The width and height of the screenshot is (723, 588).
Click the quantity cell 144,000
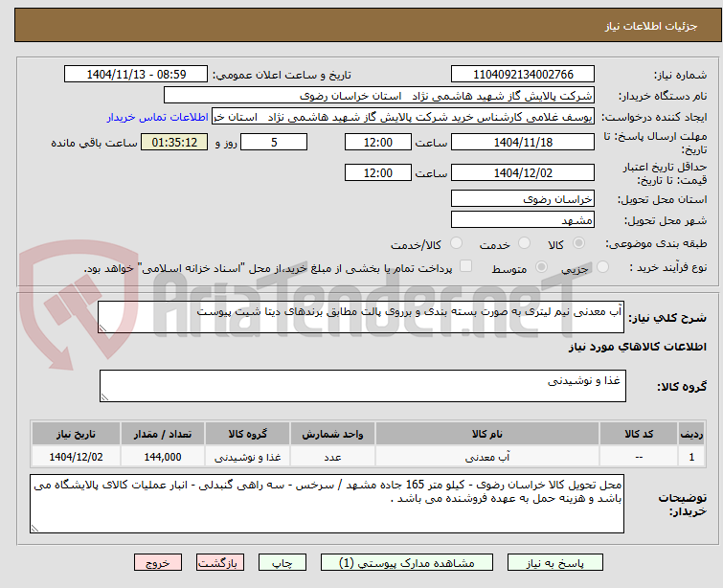163,457
